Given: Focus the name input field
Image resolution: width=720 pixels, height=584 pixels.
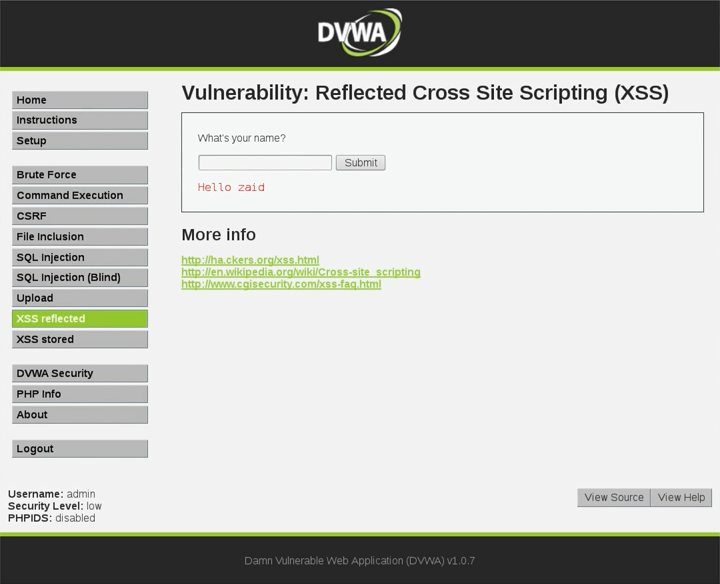Looking at the screenshot, I should click(x=265, y=163).
